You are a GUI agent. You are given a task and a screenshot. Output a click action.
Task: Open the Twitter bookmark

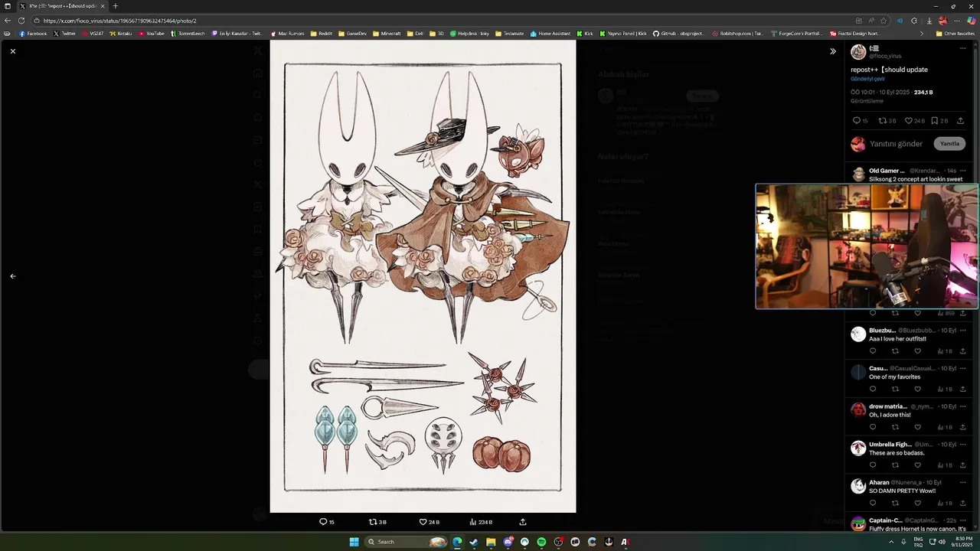[64, 34]
